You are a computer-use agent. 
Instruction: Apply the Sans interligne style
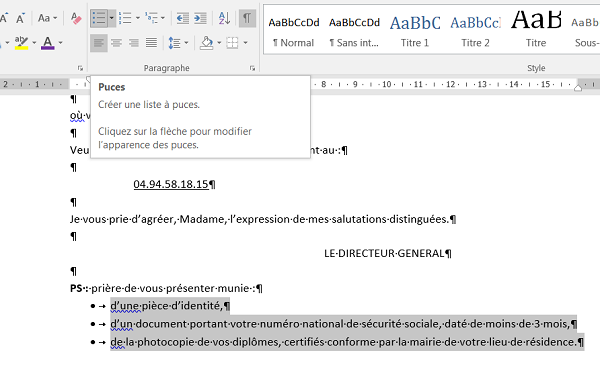[354, 32]
